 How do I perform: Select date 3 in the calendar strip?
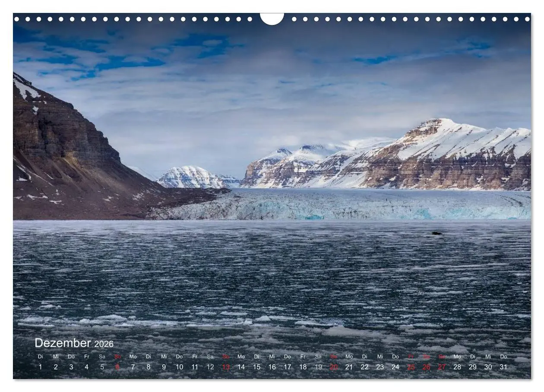tap(71, 367)
